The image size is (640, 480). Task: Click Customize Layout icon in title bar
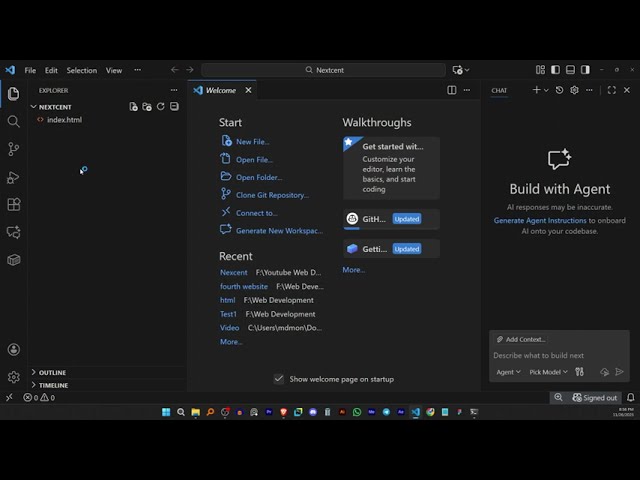click(540, 70)
